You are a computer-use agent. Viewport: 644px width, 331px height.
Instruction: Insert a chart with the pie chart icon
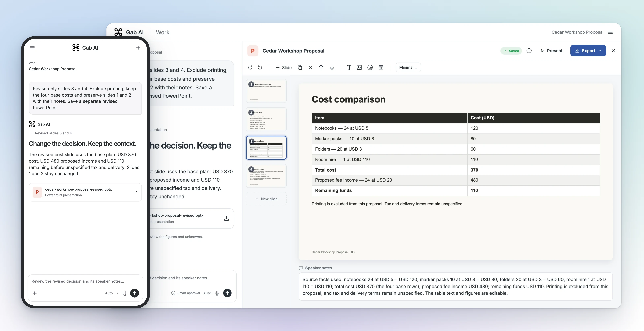click(370, 68)
